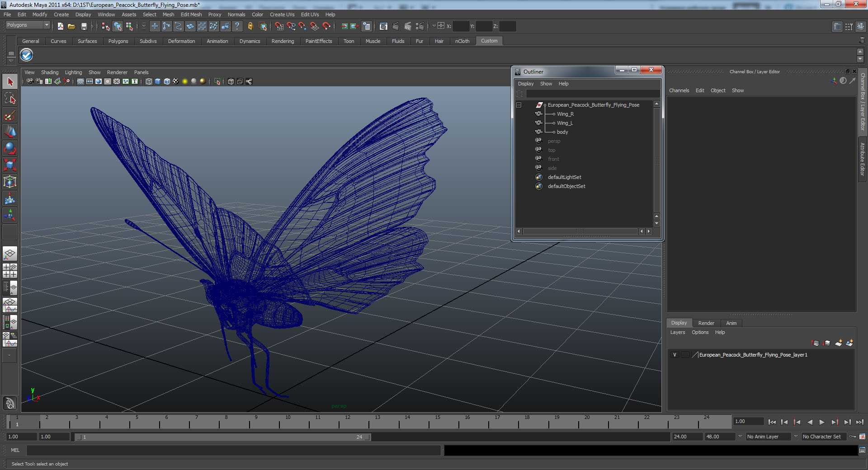
Task: Click the Open Scene folder icon
Action: pyautogui.click(x=71, y=26)
